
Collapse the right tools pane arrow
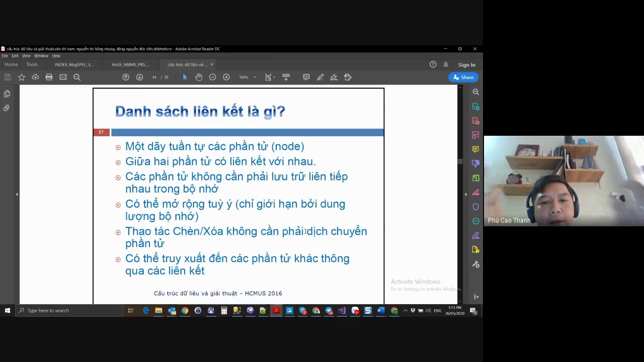coord(465,194)
